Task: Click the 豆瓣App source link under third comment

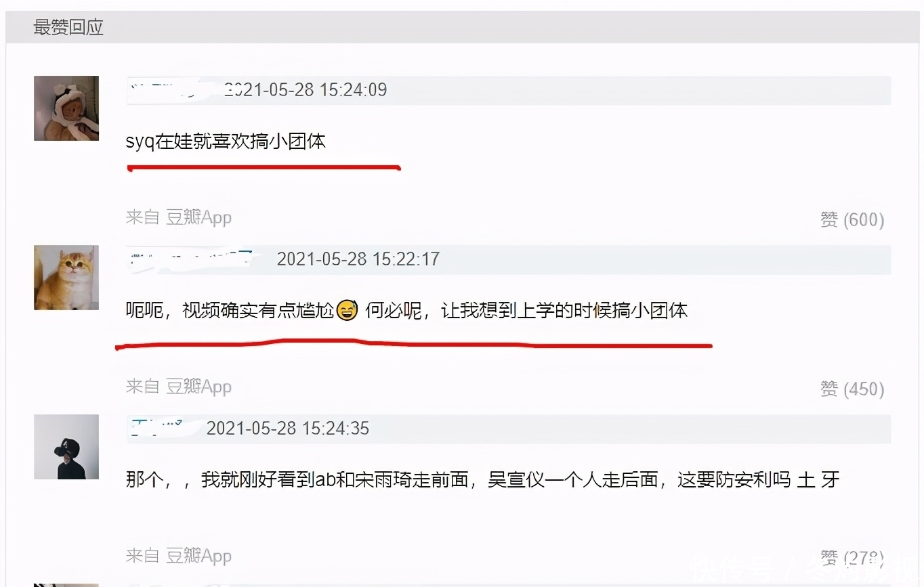Action: click(198, 556)
